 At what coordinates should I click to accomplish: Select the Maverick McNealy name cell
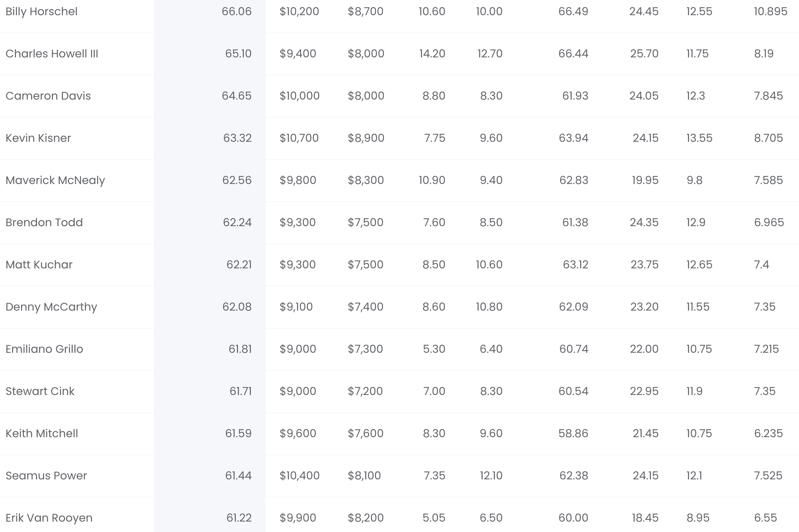click(x=55, y=180)
